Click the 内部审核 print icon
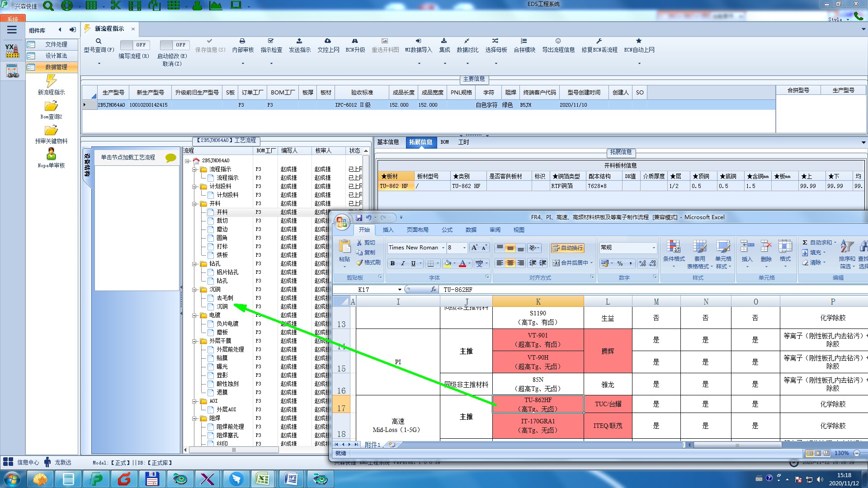Viewport: 868px width, 488px height. point(242,41)
